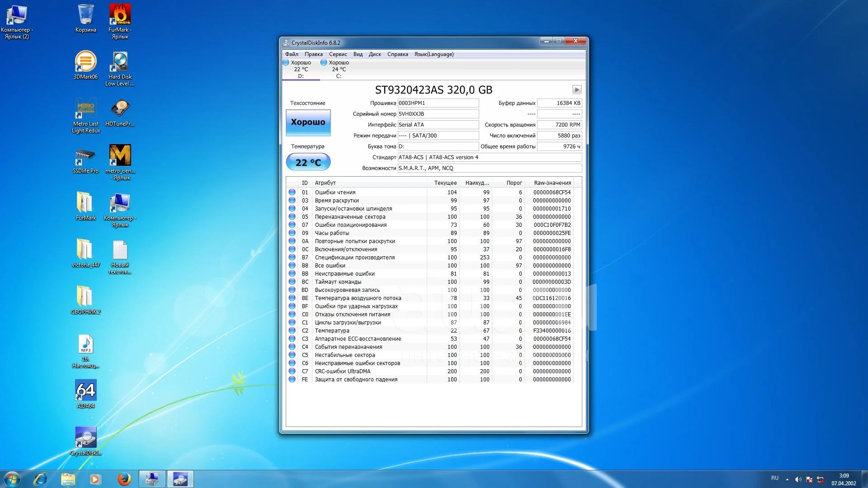Click the taskbar clock showing 3:09
868x488 pixels.
(x=844, y=479)
